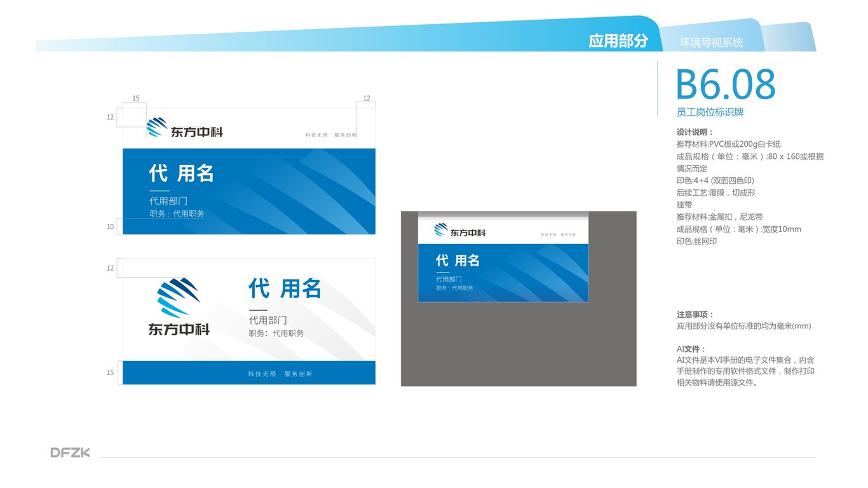Screen dimensions: 868x488
Task: Click the line 印色:4+4 (双面四色印)
Action: click(x=715, y=180)
